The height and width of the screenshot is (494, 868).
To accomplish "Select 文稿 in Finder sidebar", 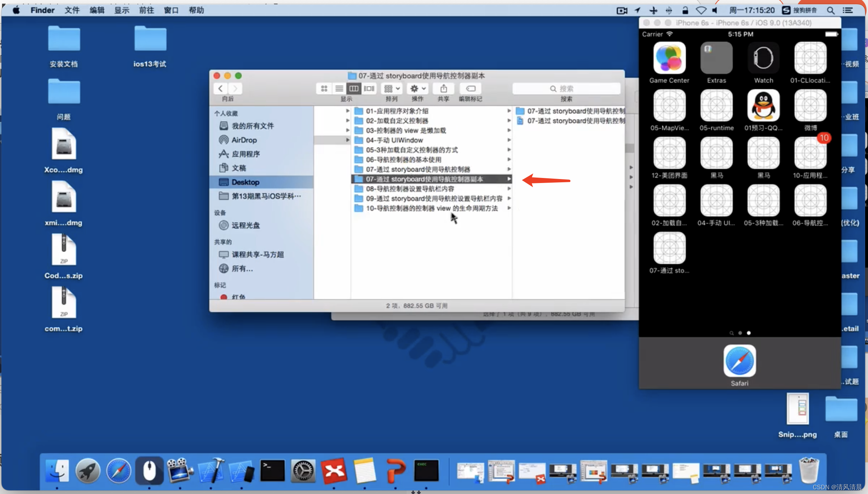I will [261, 168].
